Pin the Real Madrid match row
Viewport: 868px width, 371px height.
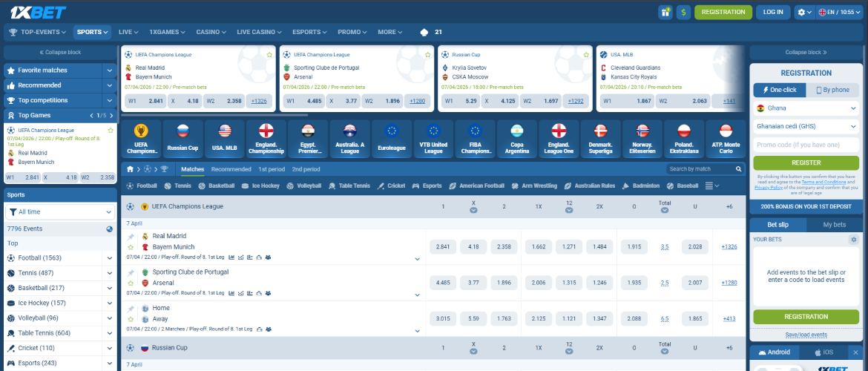[x=131, y=237]
